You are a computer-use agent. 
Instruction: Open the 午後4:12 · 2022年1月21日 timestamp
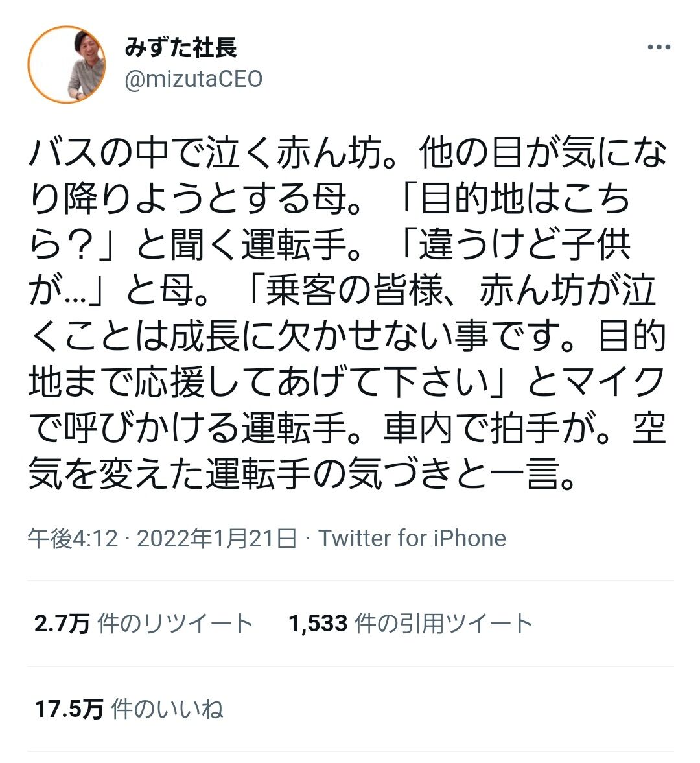point(162,538)
